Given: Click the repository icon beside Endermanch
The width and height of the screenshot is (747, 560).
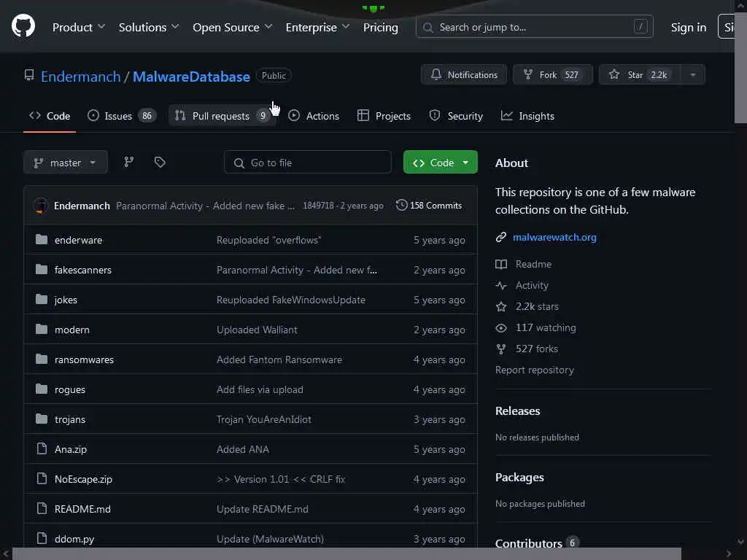Looking at the screenshot, I should 29,75.
